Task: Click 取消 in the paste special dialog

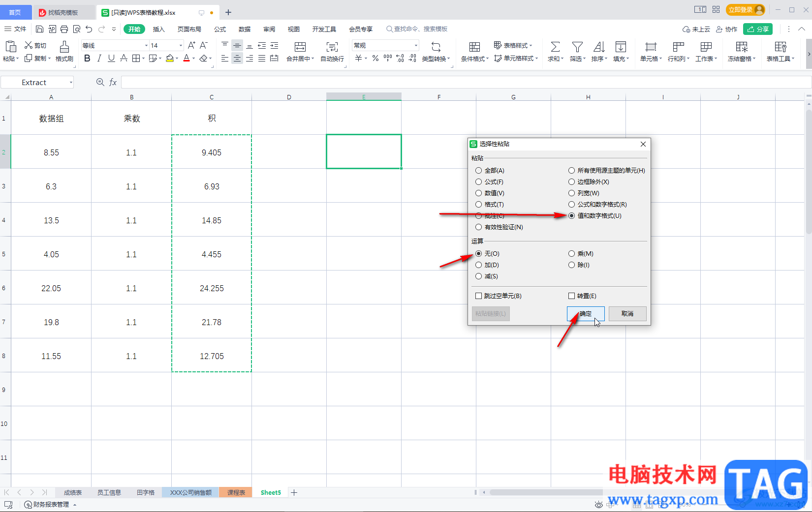Action: point(627,314)
